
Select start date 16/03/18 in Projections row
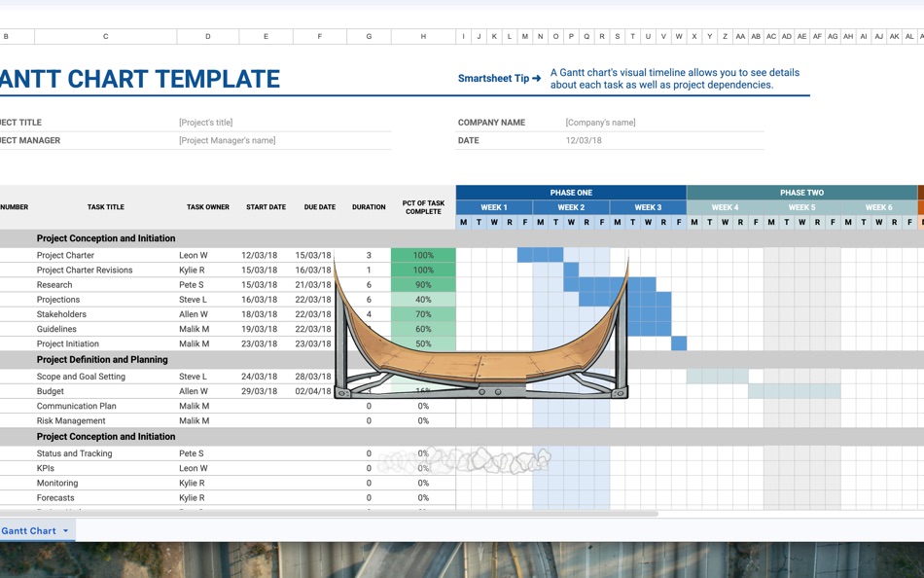260,300
